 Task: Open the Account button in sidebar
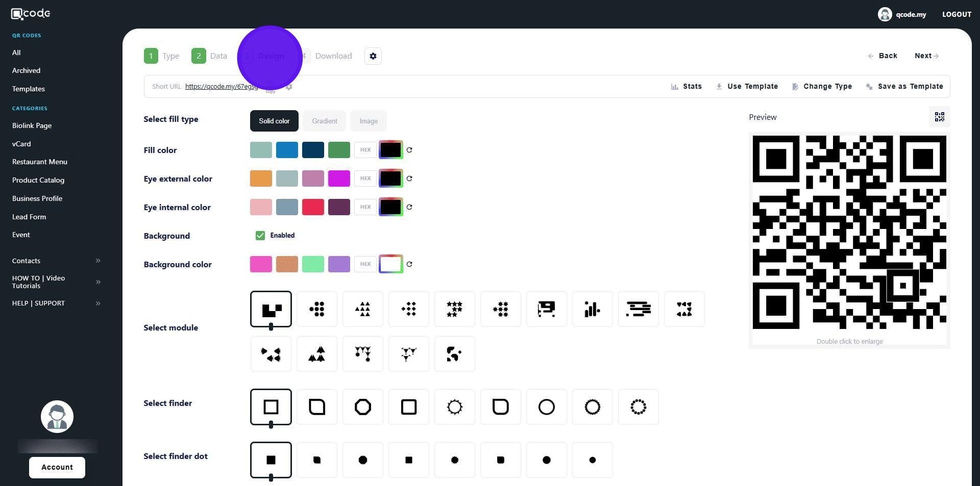[x=57, y=467]
